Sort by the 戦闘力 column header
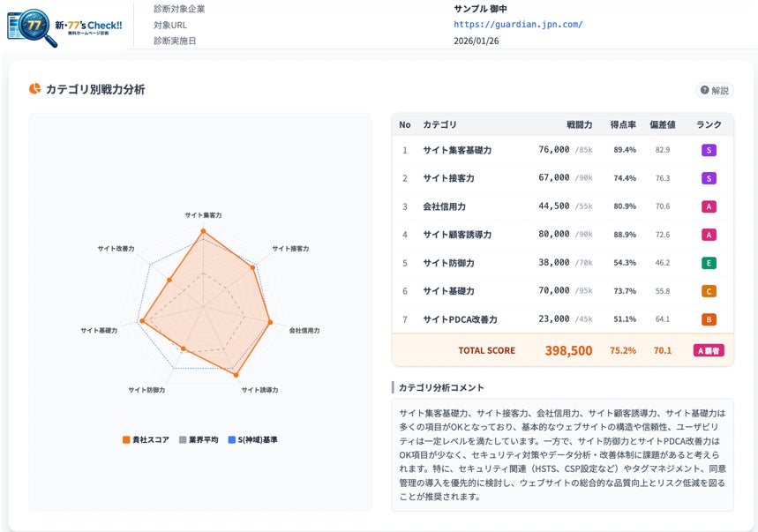 click(579, 124)
